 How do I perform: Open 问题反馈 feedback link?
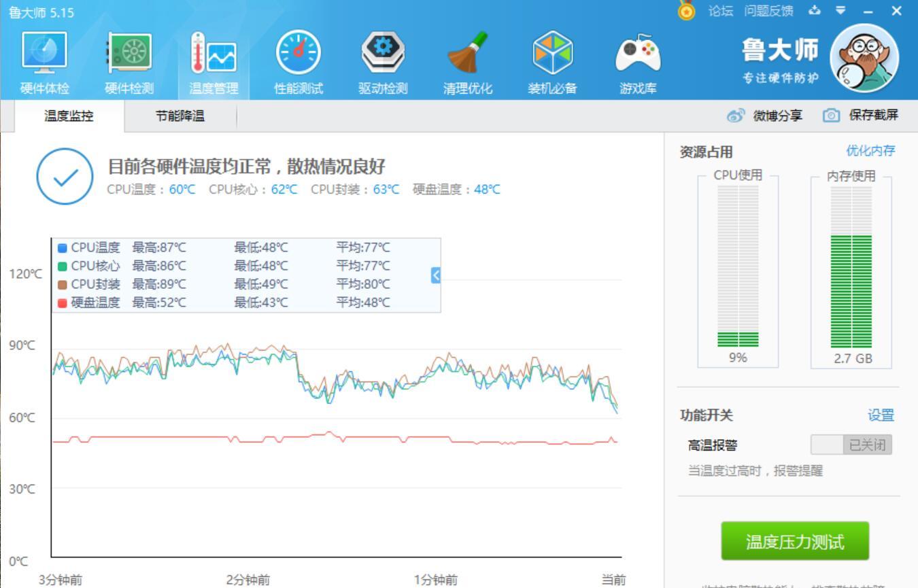point(768,11)
